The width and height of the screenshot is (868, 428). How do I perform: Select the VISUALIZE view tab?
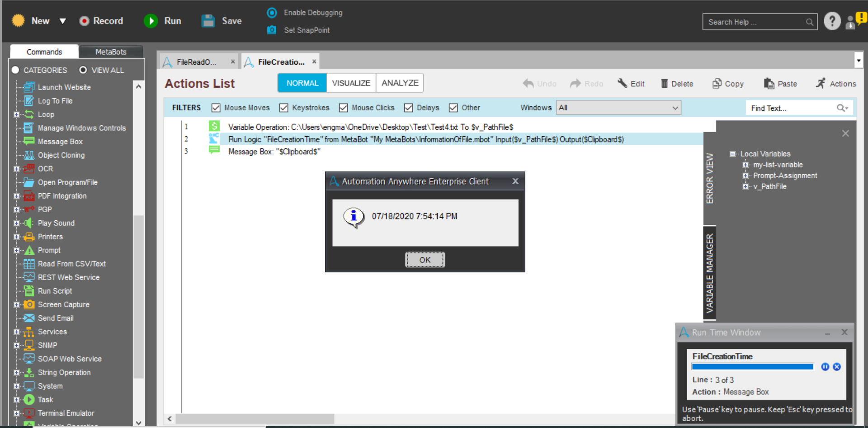pyautogui.click(x=351, y=83)
